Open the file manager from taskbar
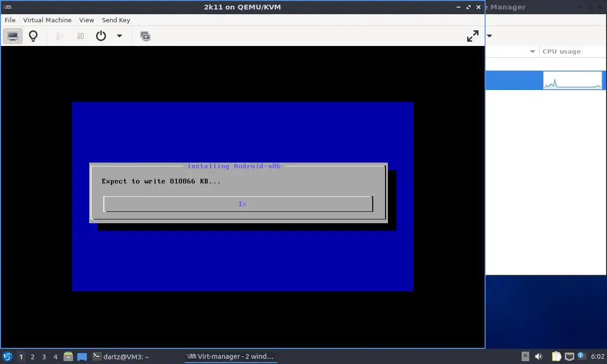The height and width of the screenshot is (364, 607). (68, 356)
